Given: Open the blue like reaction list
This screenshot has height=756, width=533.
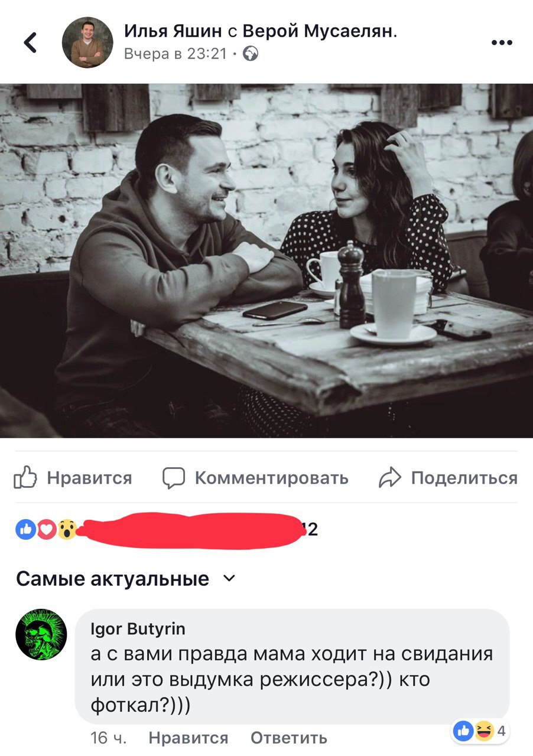Looking at the screenshot, I should (25, 530).
